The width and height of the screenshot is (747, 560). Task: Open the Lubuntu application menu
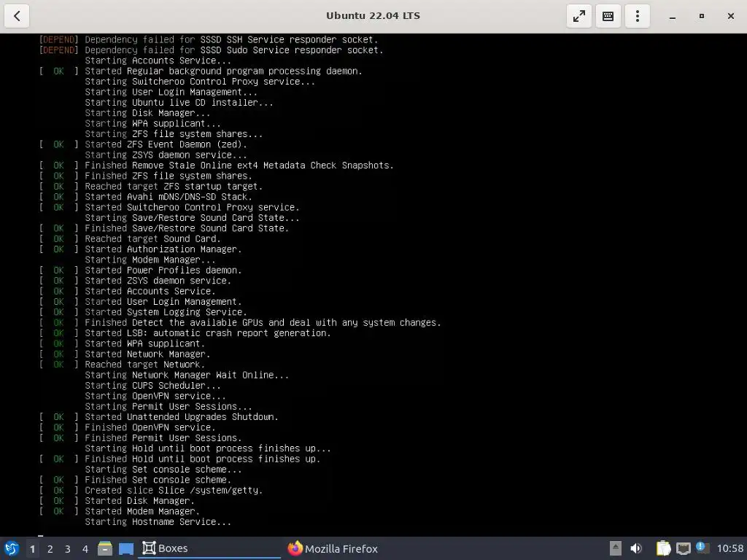pos(12,548)
